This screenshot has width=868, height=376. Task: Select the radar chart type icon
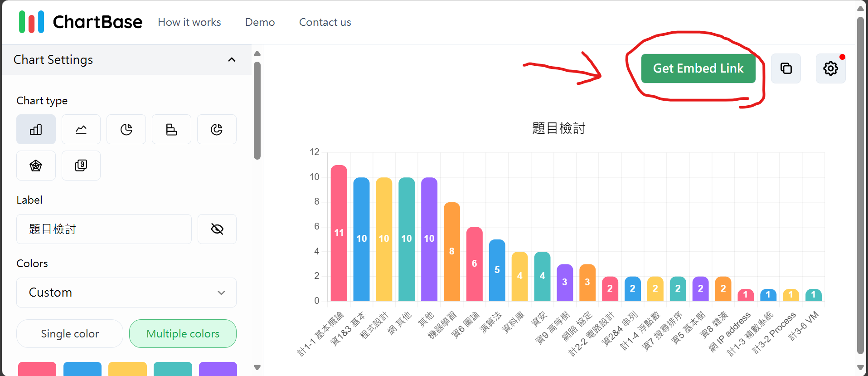click(x=36, y=166)
